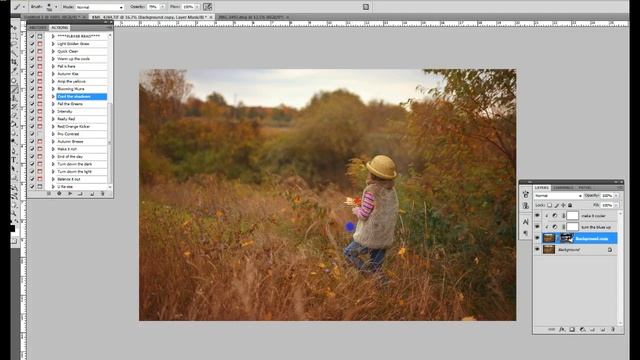Switch to the Paths tab

[584, 187]
